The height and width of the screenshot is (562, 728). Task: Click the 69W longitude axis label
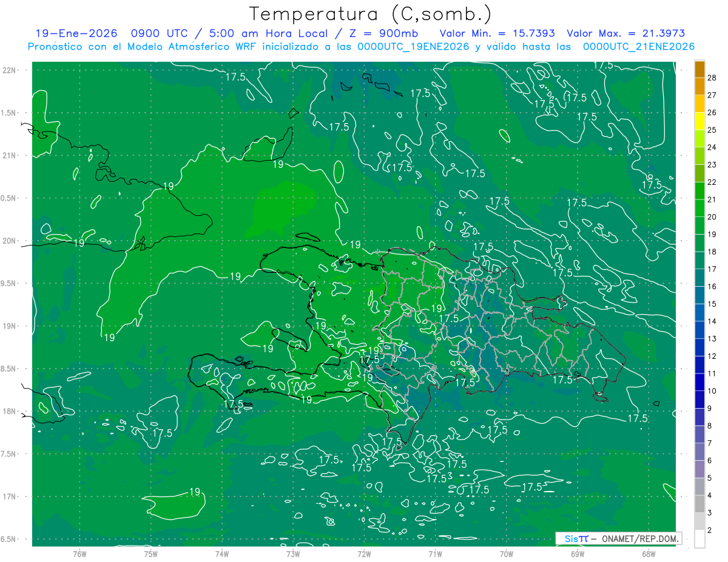577,554
